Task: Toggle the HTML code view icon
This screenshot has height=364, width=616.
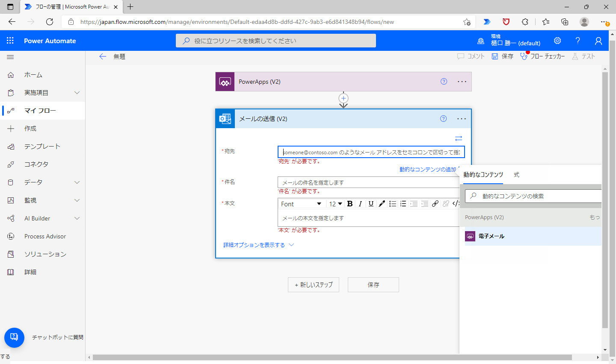Action: 456,204
